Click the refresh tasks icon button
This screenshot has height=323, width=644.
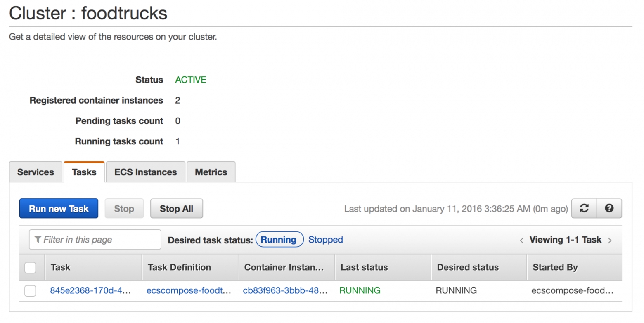584,208
